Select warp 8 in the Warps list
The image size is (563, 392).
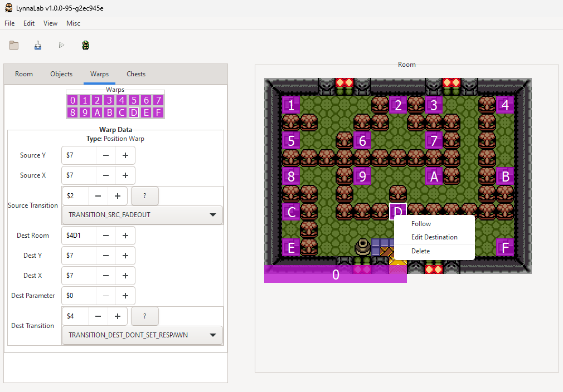72,112
